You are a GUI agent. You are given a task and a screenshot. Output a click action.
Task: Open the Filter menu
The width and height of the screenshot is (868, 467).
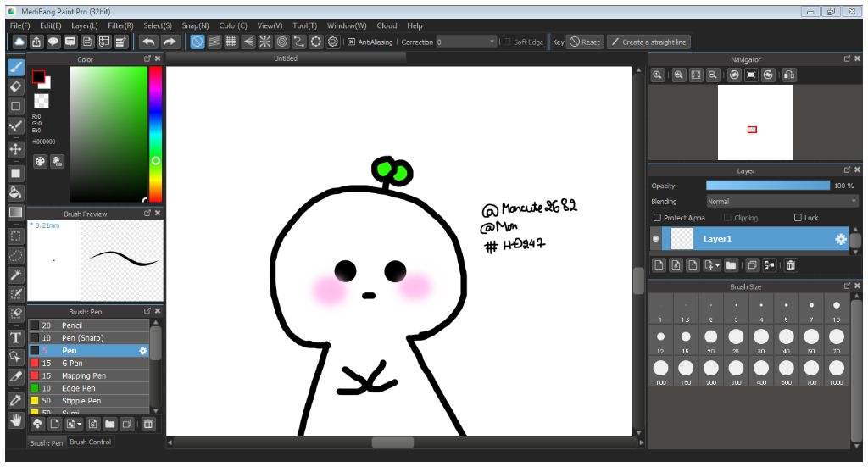120,25
